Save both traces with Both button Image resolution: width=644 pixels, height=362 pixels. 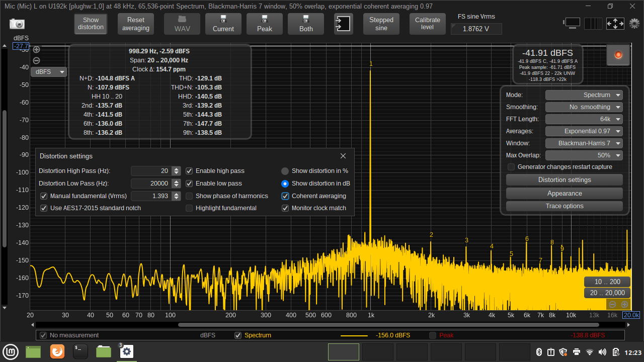306,24
